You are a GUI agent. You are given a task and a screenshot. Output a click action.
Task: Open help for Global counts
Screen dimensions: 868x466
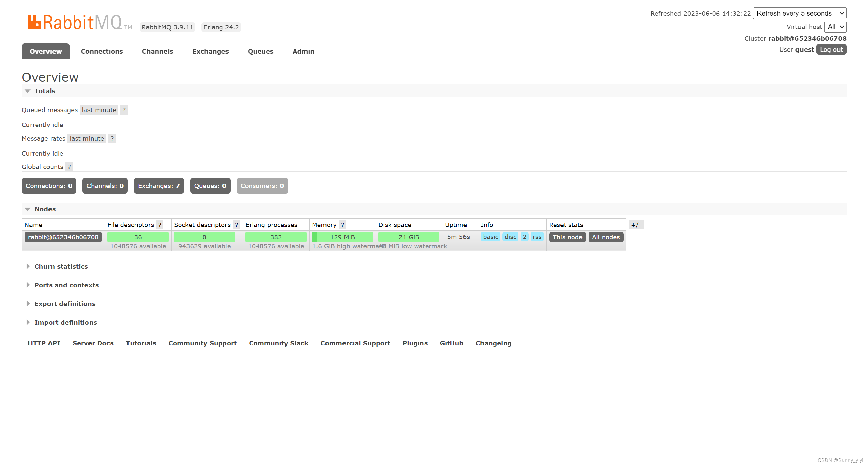(x=69, y=167)
